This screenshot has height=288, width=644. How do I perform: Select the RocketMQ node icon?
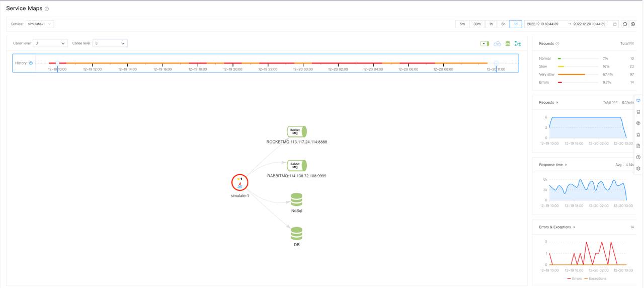tap(297, 131)
